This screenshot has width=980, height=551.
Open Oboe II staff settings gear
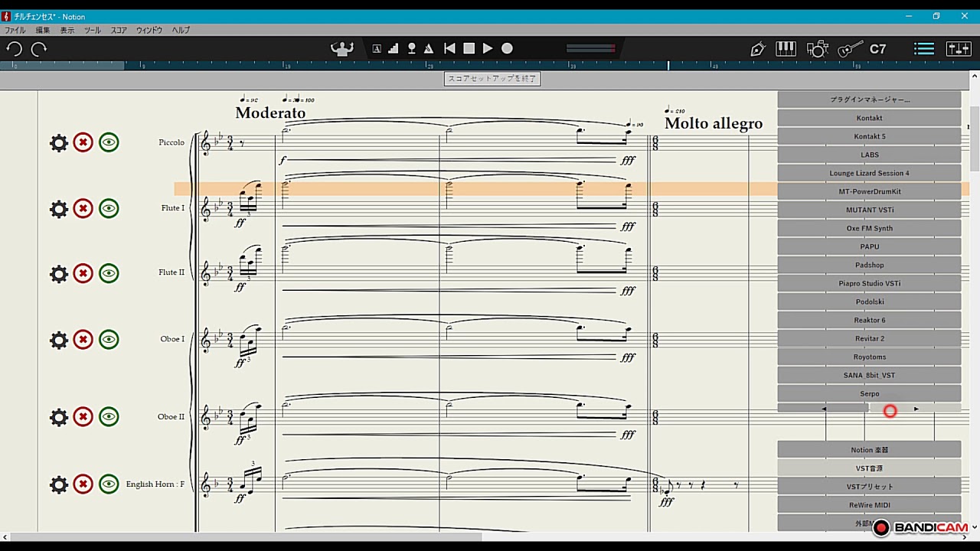coord(59,417)
